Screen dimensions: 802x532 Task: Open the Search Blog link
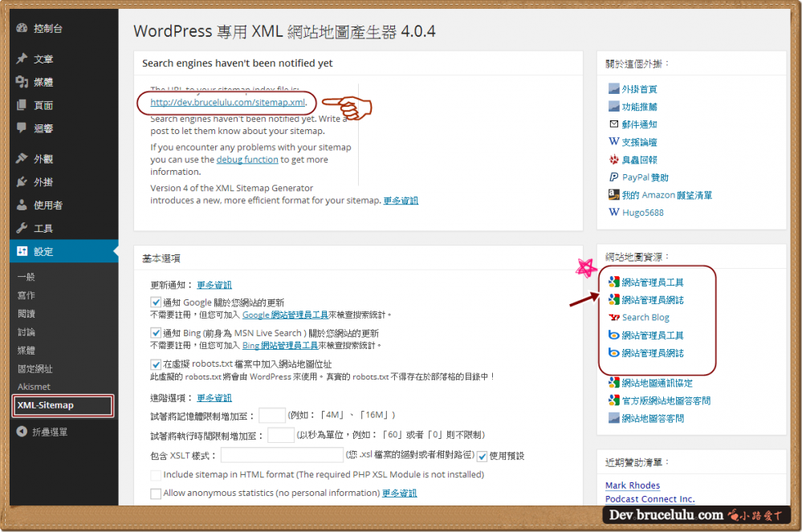[645, 318]
